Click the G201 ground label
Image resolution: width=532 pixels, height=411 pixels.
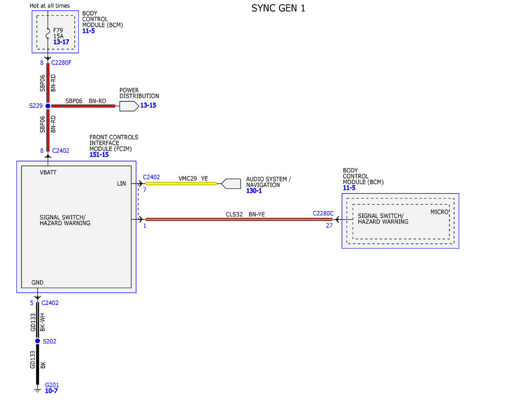click(x=52, y=385)
